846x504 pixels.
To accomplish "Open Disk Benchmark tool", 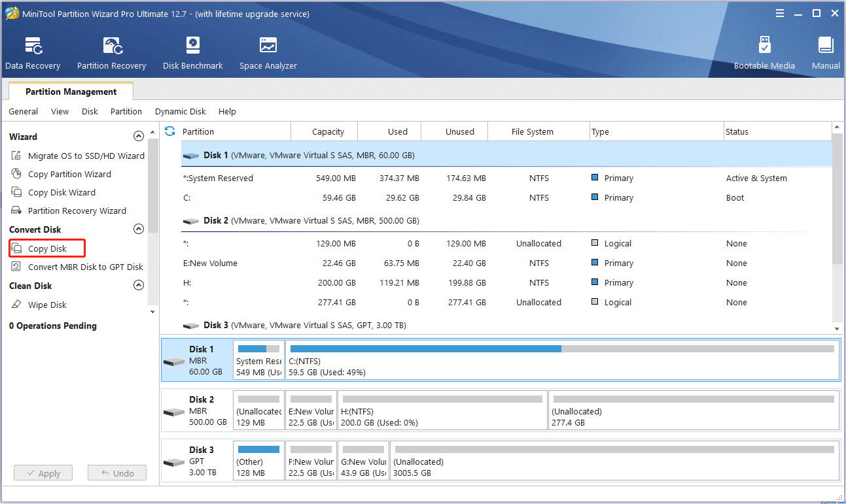I will click(x=193, y=54).
